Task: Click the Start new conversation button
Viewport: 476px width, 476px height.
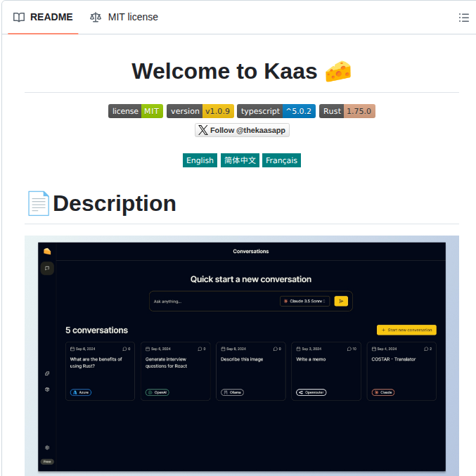Action: (406, 330)
